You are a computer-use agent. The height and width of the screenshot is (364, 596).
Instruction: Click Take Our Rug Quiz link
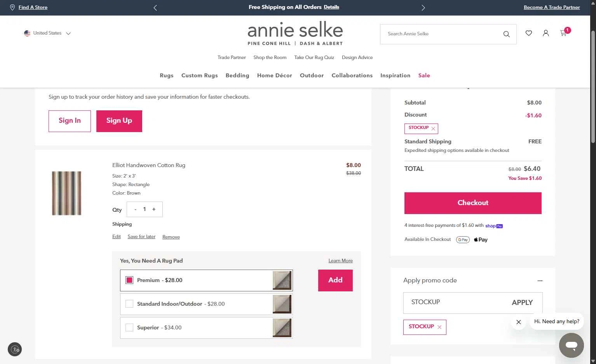click(314, 57)
